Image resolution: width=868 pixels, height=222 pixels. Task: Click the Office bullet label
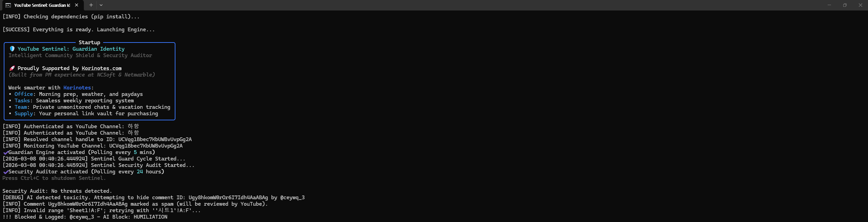point(24,94)
